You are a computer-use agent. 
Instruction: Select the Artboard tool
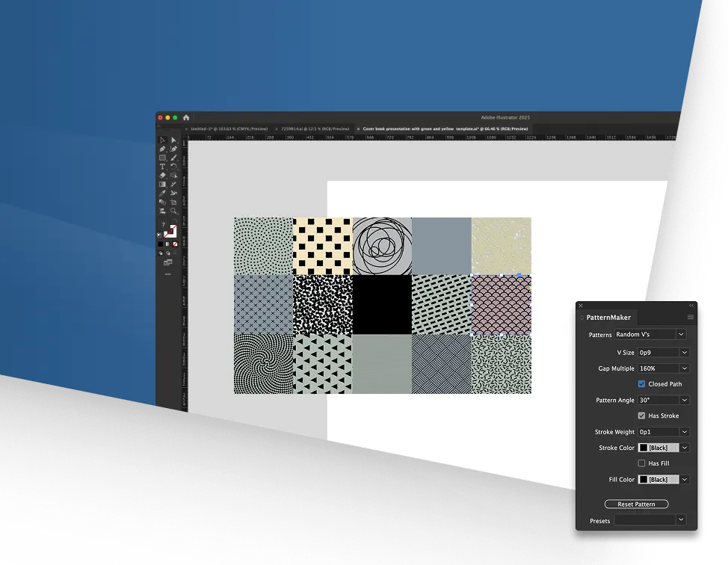point(173,202)
